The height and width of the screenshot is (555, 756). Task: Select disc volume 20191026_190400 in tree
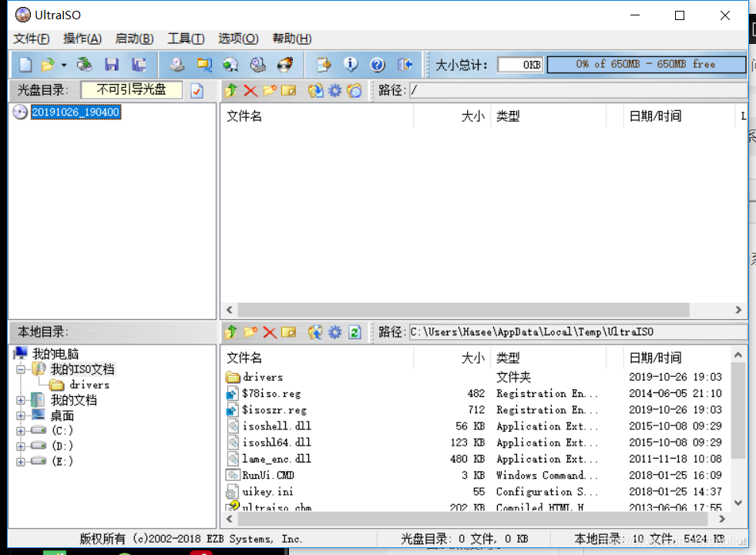[76, 112]
